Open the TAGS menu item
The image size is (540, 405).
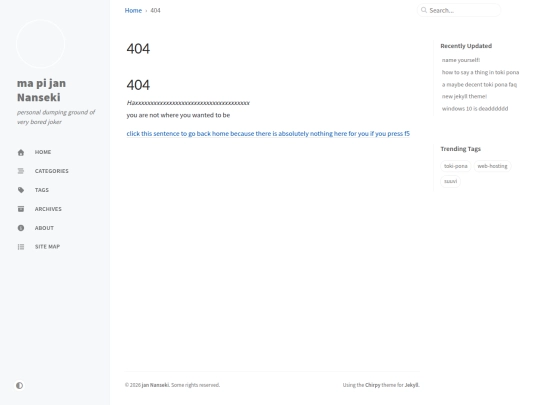click(x=42, y=190)
